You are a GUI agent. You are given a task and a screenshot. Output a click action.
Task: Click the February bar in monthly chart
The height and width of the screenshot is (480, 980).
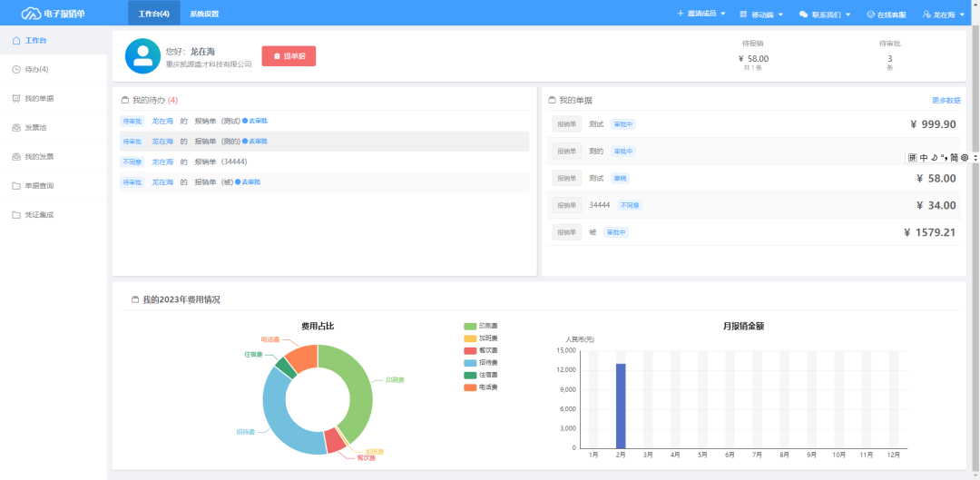621,406
